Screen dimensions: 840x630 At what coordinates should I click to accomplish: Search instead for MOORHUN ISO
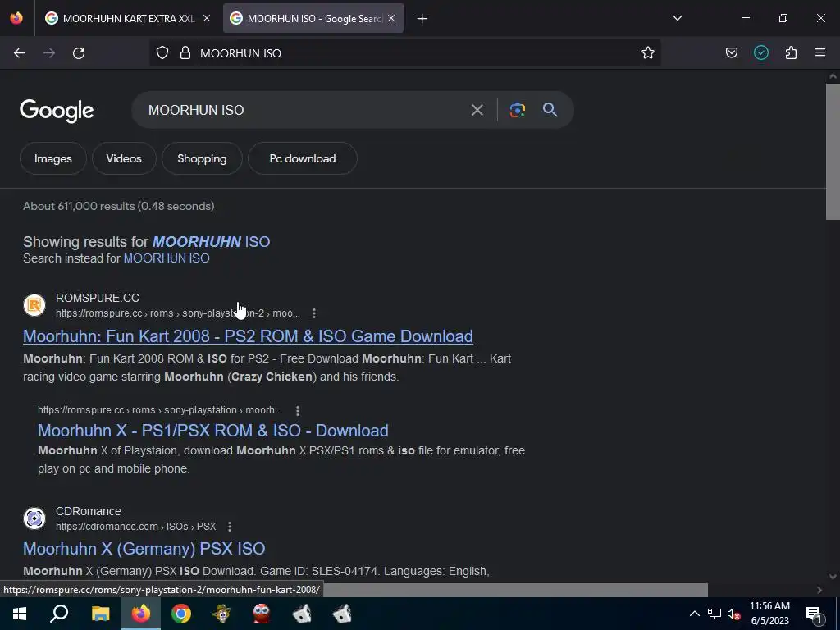(x=167, y=258)
